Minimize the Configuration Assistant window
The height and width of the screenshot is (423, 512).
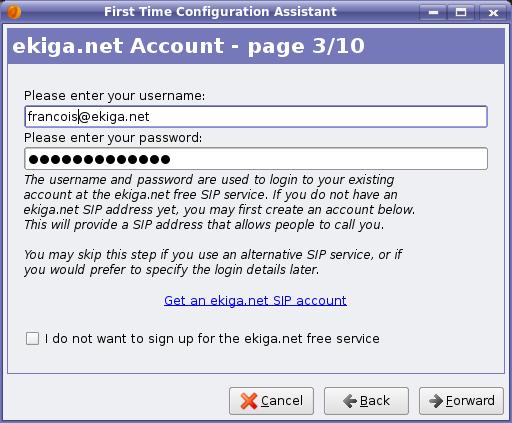(433, 12)
